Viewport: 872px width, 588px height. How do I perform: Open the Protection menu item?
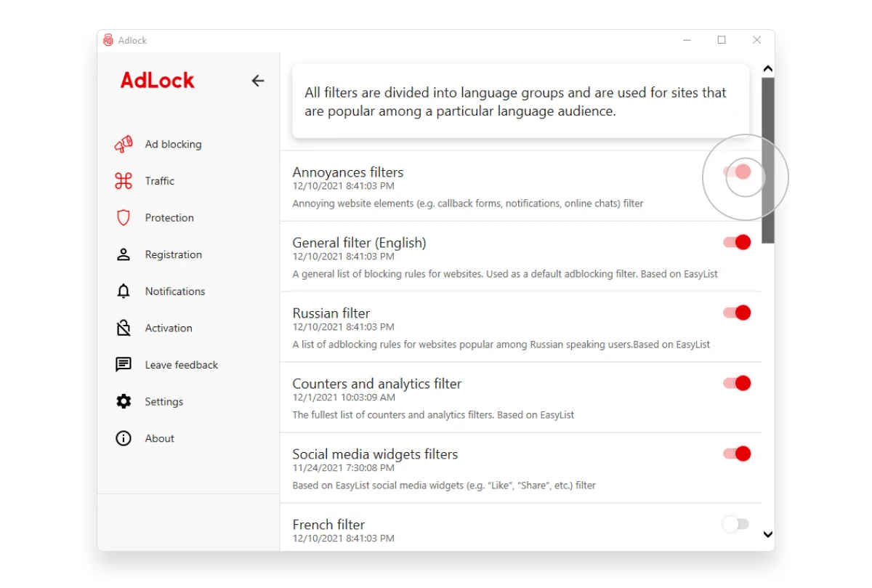[x=169, y=217]
